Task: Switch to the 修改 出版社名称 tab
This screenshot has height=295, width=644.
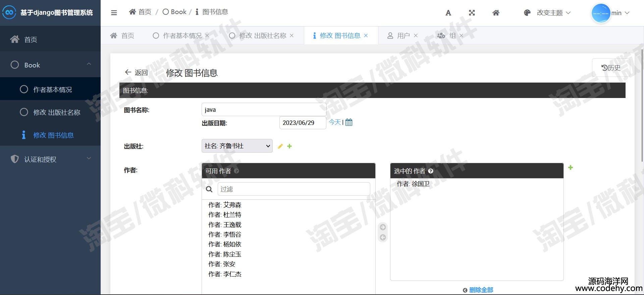Action: pyautogui.click(x=258, y=36)
